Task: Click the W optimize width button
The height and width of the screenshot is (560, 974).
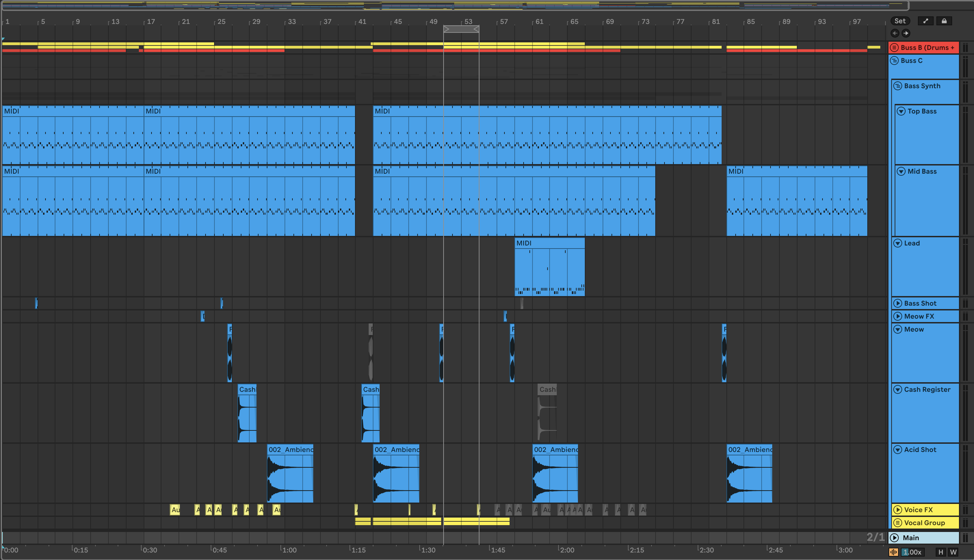Action: coord(953,552)
